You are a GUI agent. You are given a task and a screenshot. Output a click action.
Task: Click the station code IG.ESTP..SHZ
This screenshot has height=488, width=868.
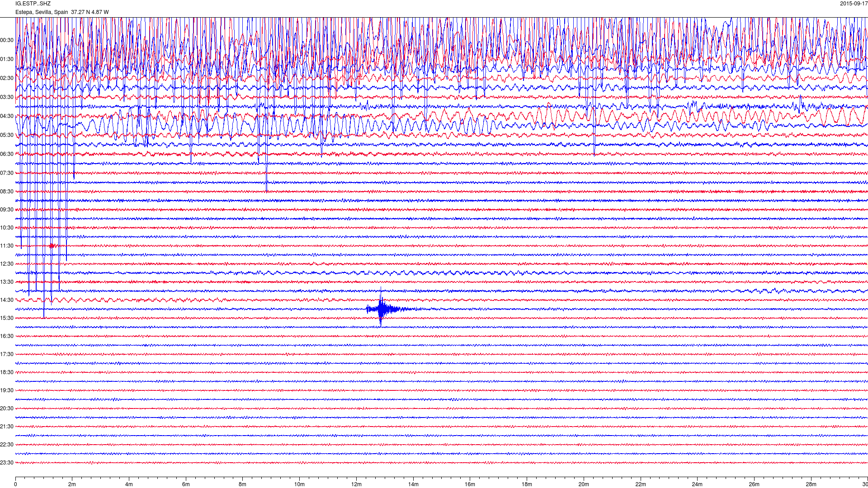point(33,4)
